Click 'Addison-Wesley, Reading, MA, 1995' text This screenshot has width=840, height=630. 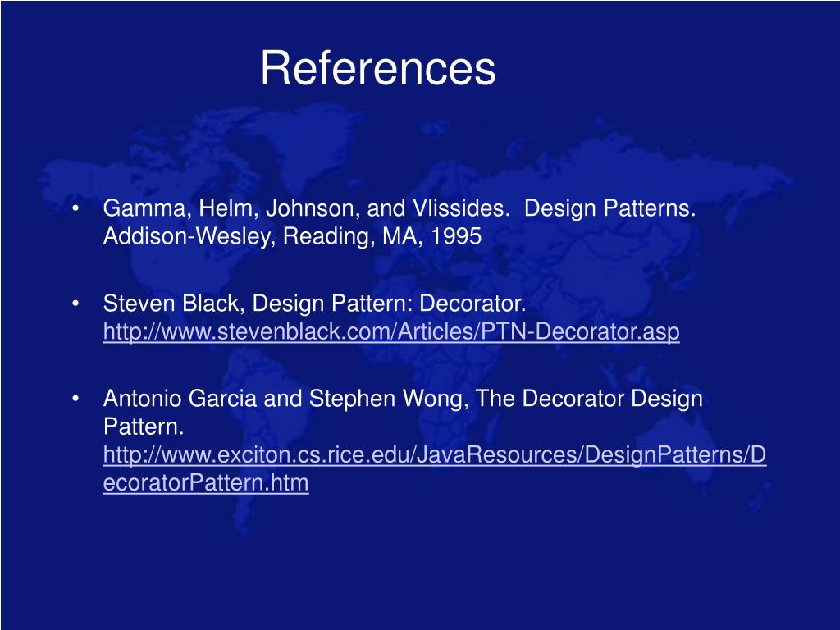(x=292, y=236)
